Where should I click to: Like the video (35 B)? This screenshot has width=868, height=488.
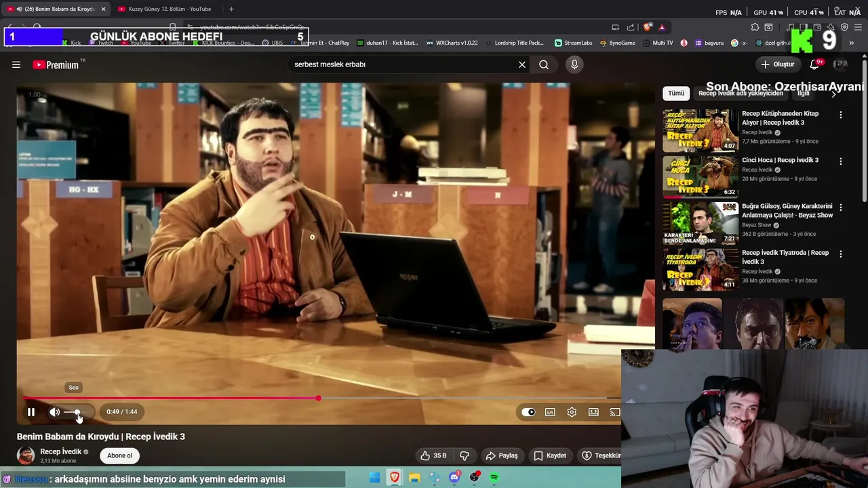(x=433, y=455)
